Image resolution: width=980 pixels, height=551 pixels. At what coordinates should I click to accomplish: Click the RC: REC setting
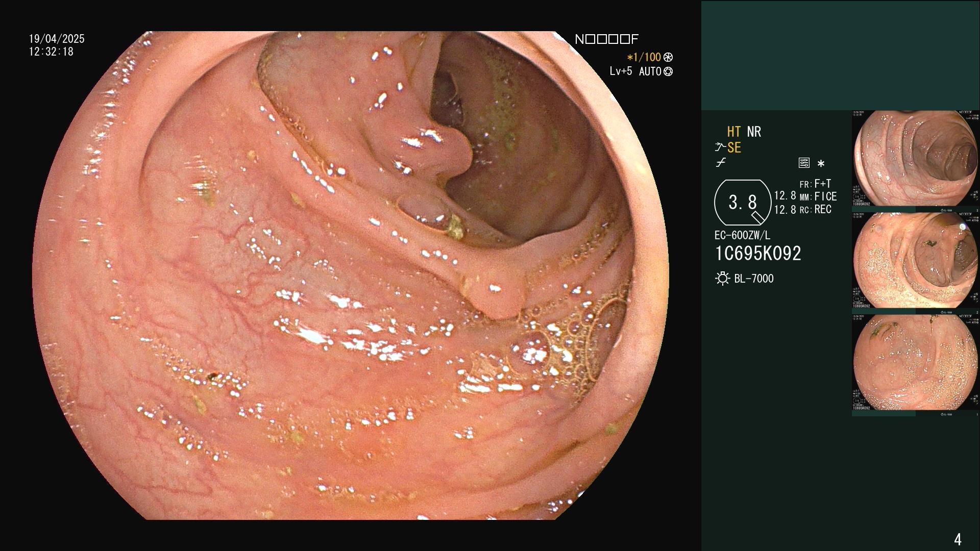815,209
